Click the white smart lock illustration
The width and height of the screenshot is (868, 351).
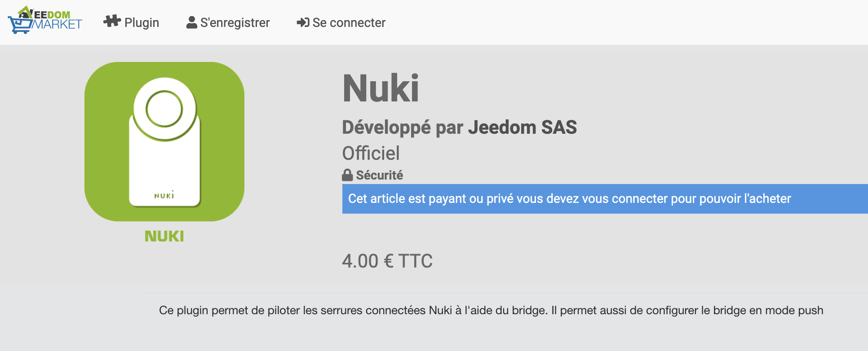(x=164, y=142)
